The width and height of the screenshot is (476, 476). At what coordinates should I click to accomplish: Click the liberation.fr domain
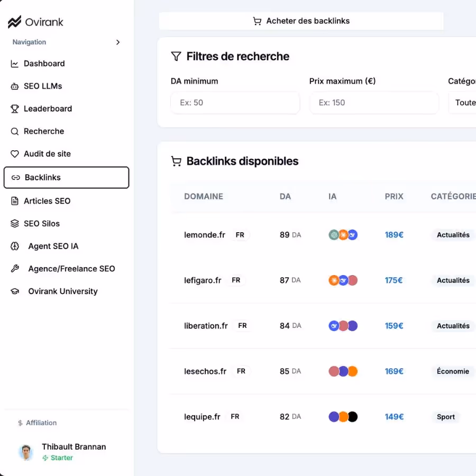point(206,326)
